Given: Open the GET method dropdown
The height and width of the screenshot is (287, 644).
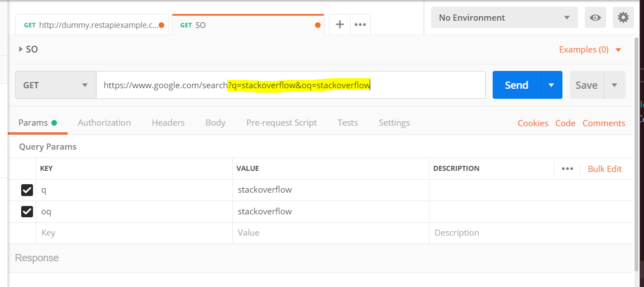Looking at the screenshot, I should (x=56, y=85).
